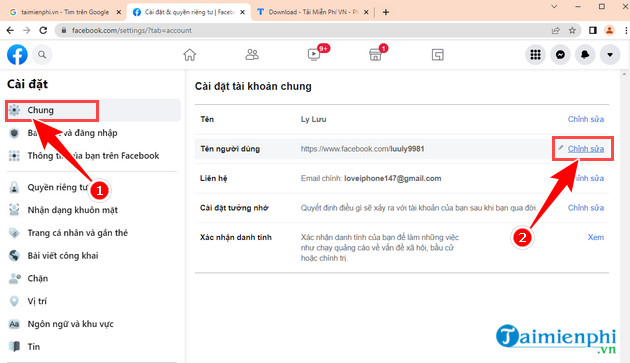
Task: Click the Chung gear icon
Action: coord(14,110)
